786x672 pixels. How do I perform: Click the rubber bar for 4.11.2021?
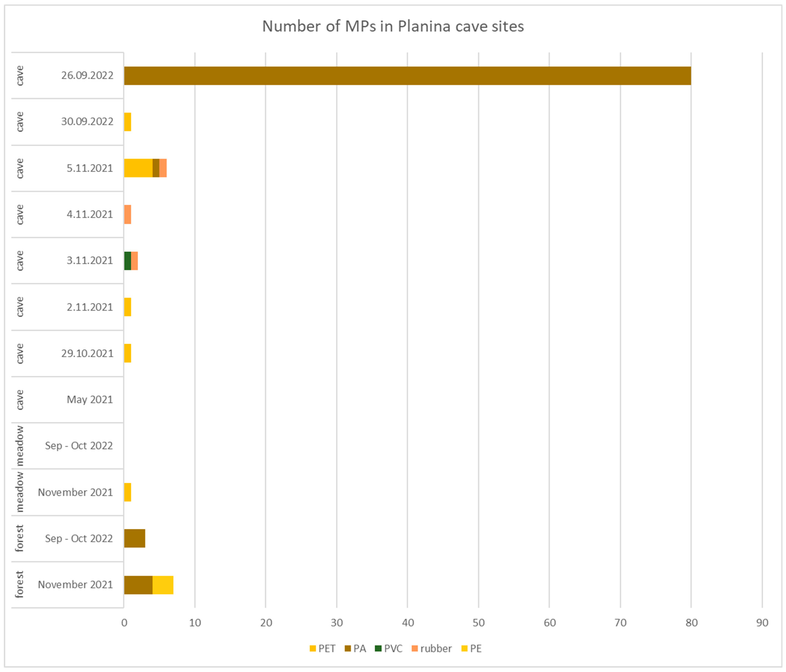pos(127,214)
